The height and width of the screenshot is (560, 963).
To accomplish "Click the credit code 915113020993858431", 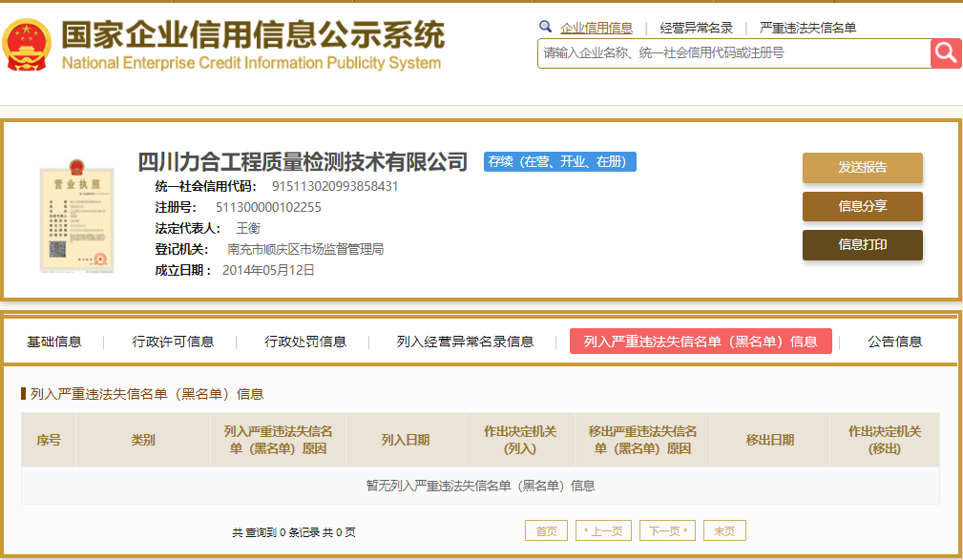I will tap(335, 186).
